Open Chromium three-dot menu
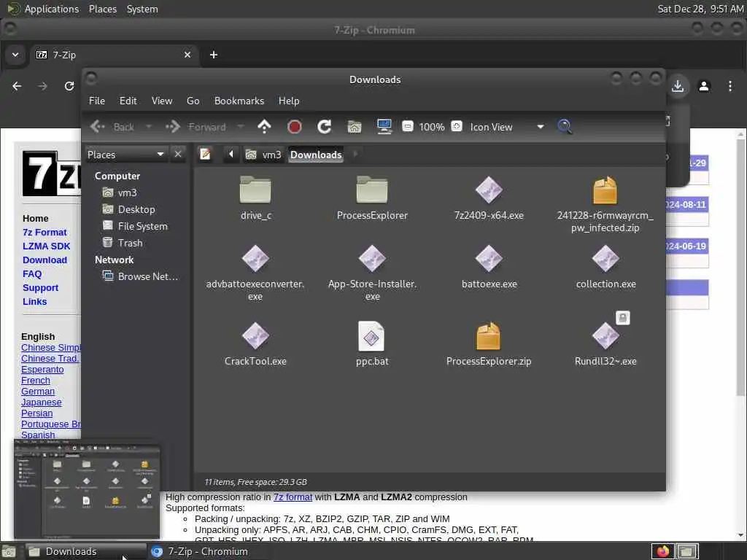 [x=729, y=86]
